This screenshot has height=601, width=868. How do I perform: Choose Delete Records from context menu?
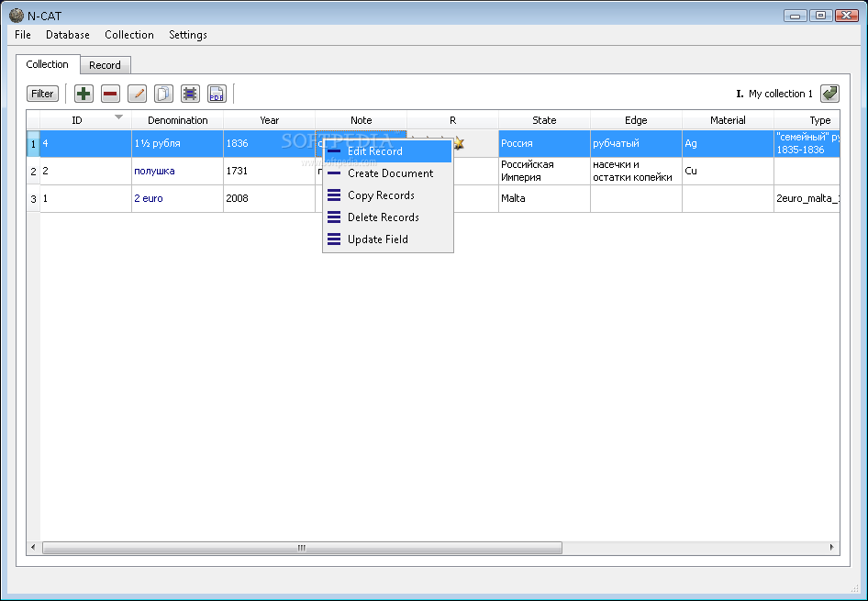coord(387,217)
